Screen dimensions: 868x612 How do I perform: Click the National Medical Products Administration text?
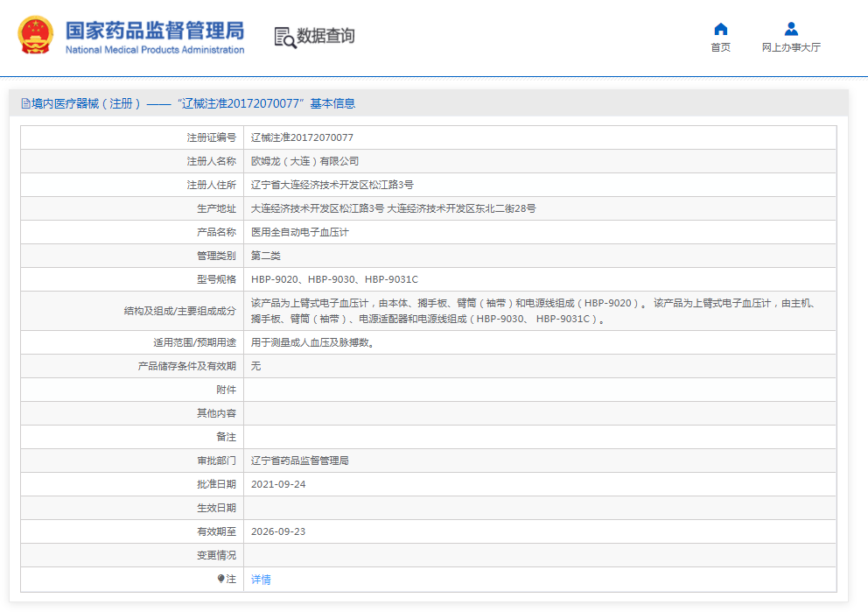point(155,50)
